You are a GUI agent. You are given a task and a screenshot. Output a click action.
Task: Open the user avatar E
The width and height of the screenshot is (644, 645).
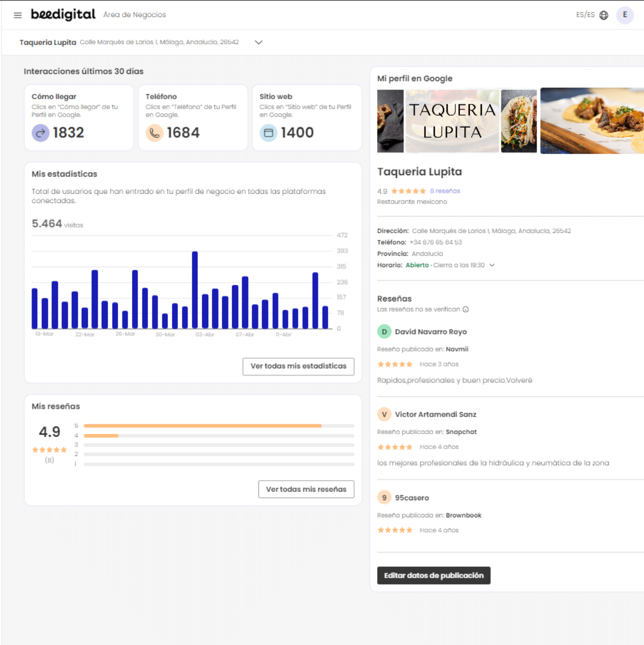(625, 15)
